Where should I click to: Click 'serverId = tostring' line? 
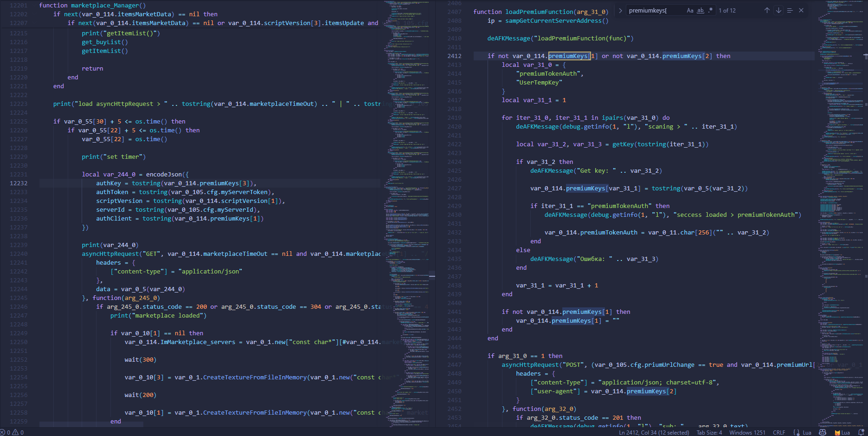[x=178, y=209]
